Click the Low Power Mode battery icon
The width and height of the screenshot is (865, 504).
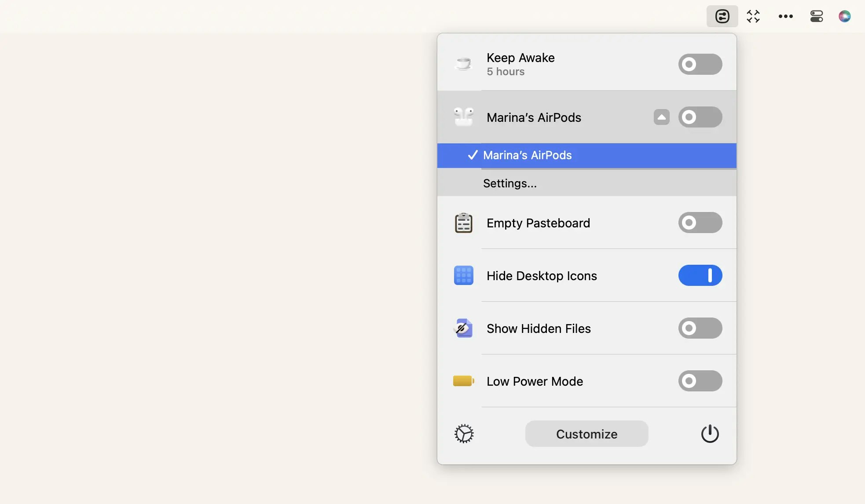(463, 381)
